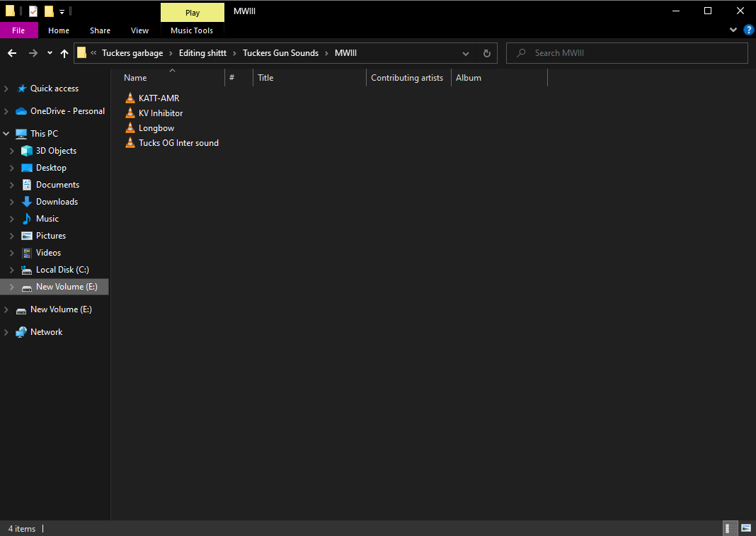This screenshot has height=536, width=756.
Task: Open the address bar history dropdown
Action: (466, 53)
